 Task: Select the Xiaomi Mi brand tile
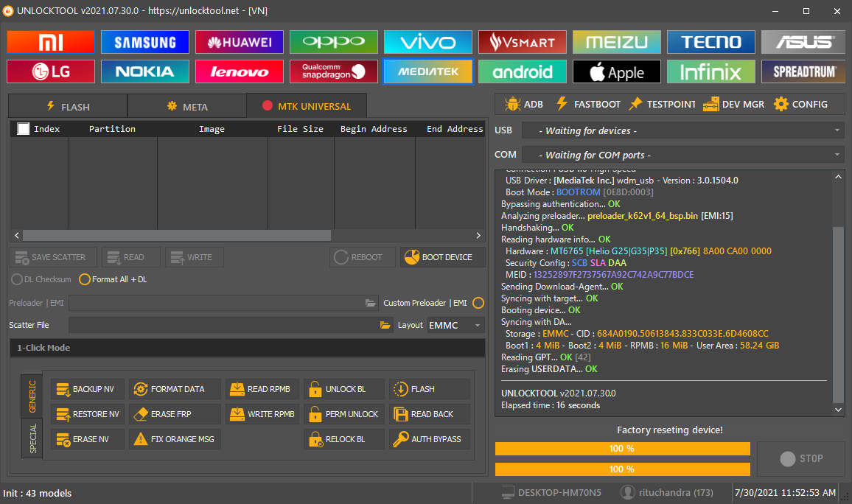[x=51, y=42]
